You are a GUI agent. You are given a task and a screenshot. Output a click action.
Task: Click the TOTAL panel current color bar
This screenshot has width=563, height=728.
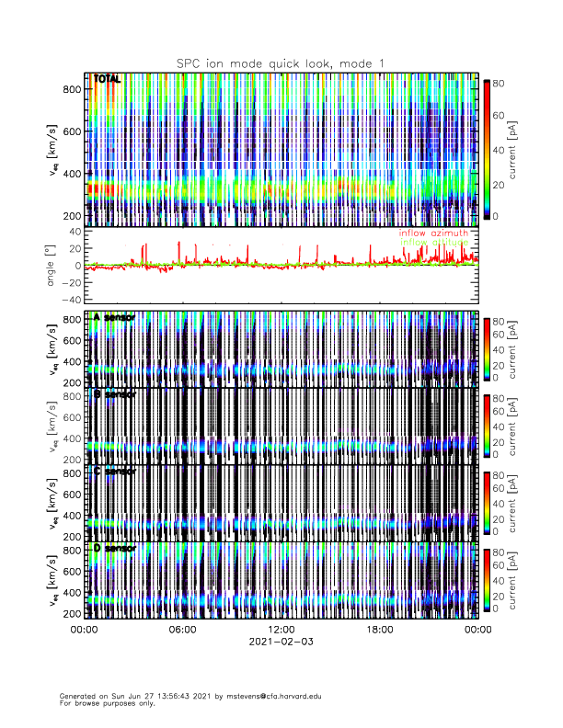coord(487,148)
